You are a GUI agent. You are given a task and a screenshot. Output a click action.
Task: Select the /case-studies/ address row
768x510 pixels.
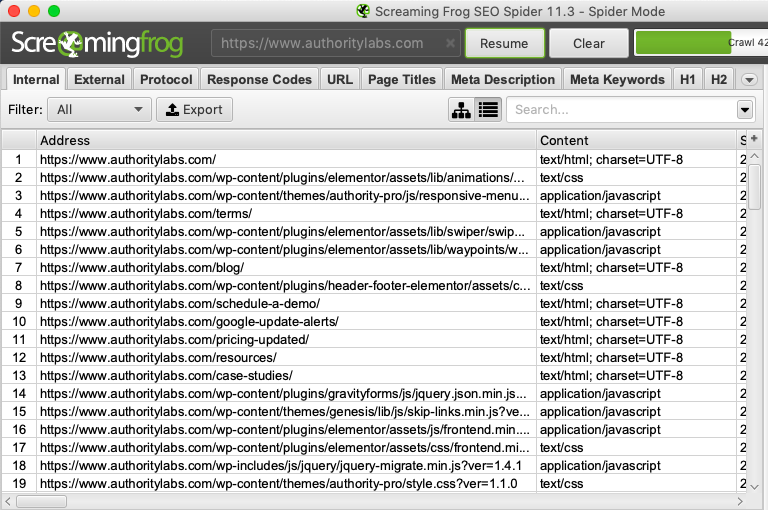coord(374,375)
